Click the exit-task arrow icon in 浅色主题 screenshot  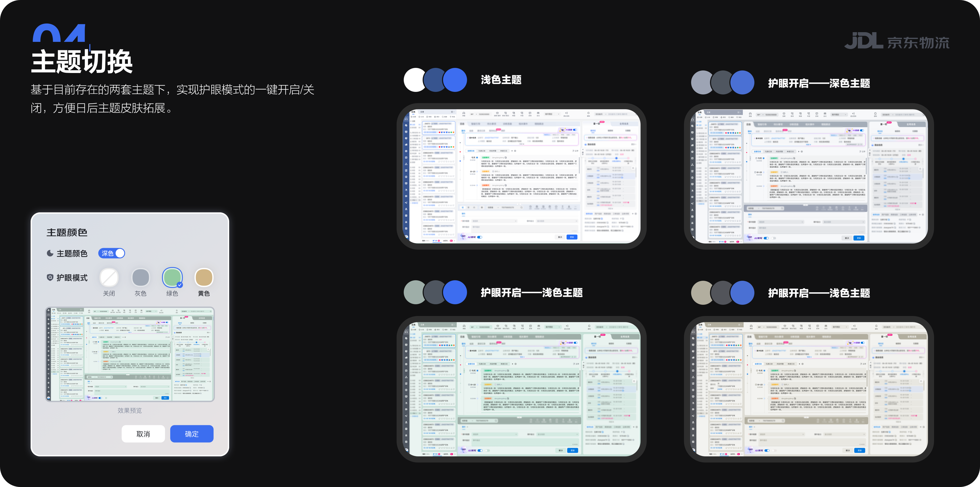[x=567, y=113]
